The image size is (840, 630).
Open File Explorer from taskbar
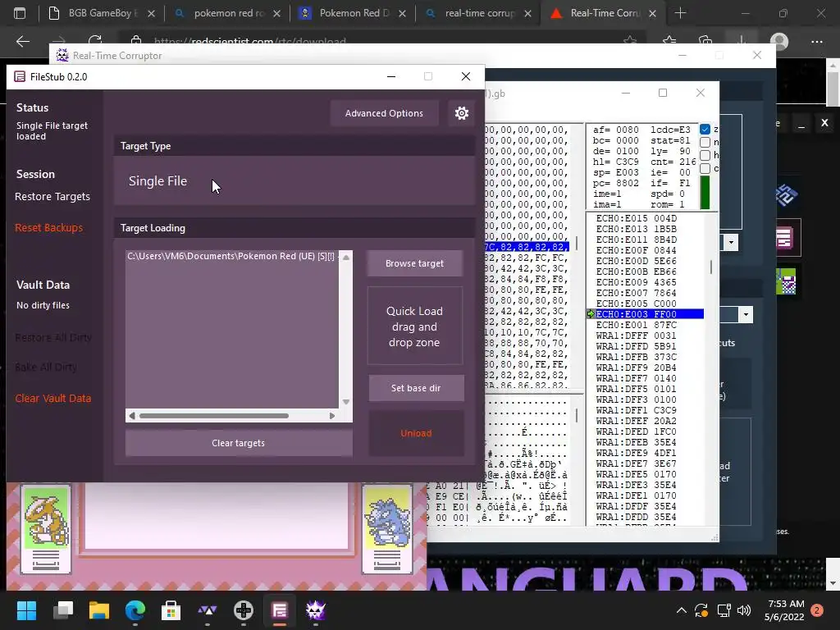[x=99, y=610]
